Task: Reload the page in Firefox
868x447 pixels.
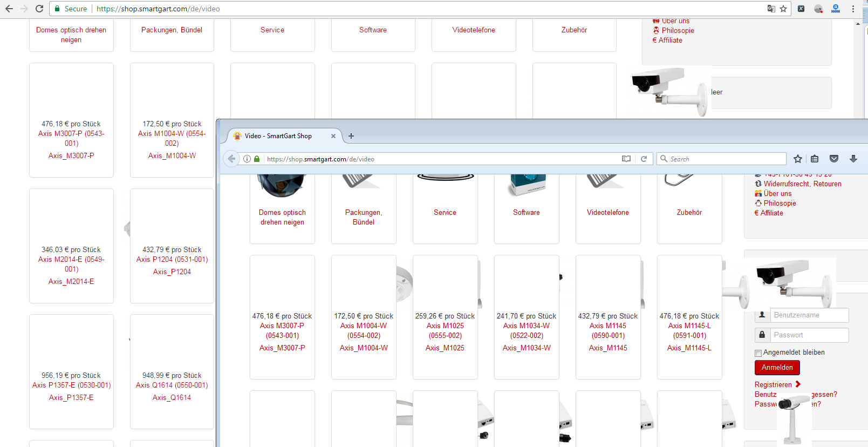Action: (x=644, y=159)
